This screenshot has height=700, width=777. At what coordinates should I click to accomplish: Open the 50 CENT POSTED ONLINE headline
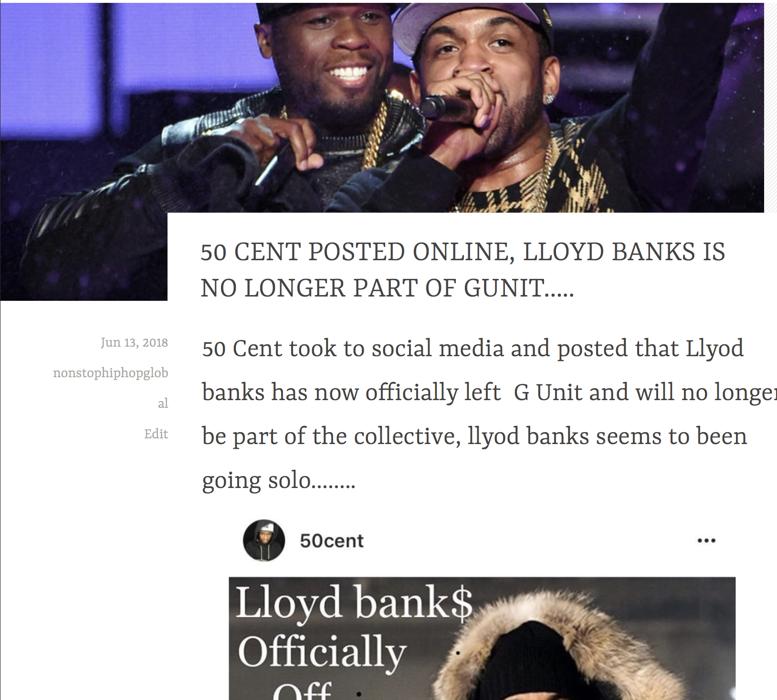[x=462, y=270]
